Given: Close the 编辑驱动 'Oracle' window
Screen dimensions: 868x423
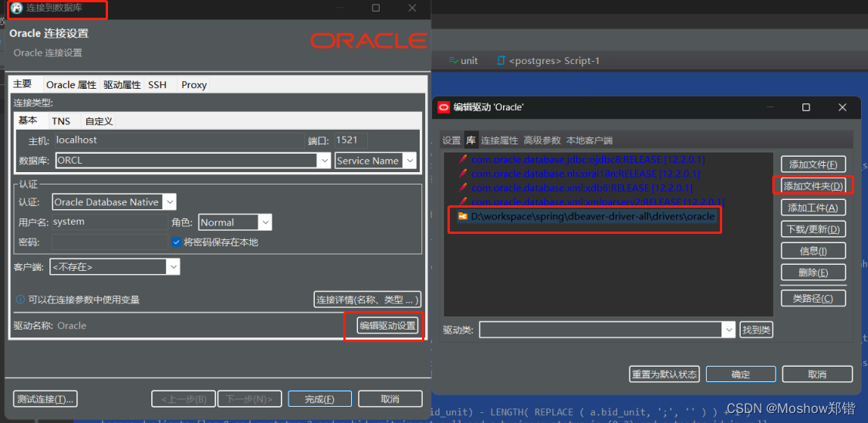Looking at the screenshot, I should [842, 107].
